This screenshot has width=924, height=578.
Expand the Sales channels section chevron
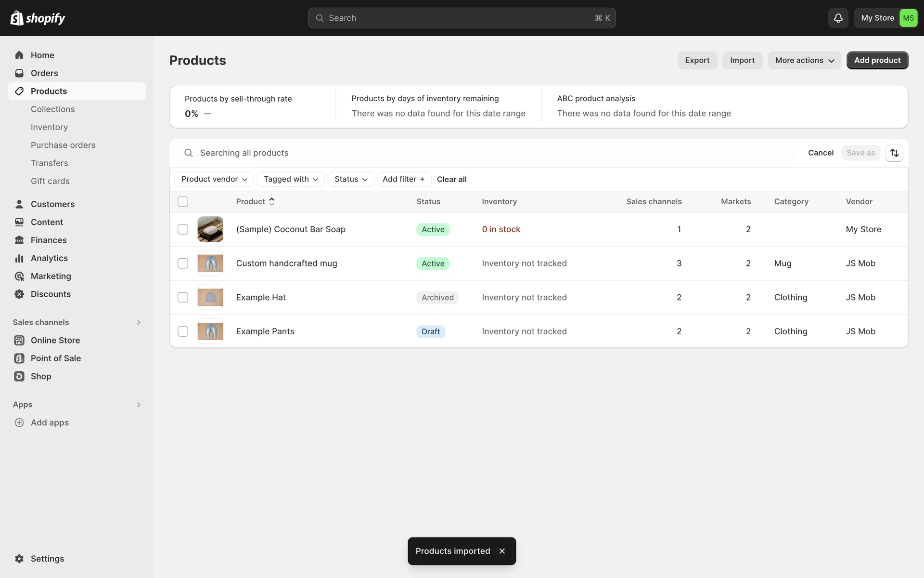coord(139,322)
